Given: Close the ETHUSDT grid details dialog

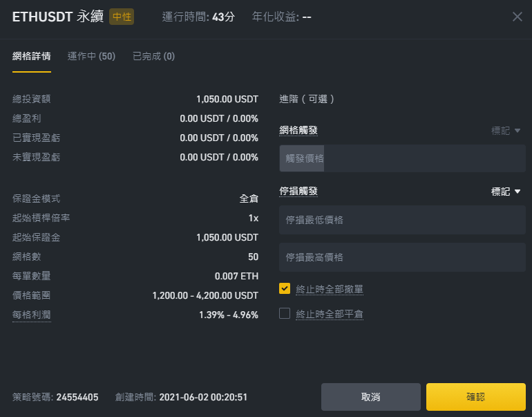Looking at the screenshot, I should (517, 17).
